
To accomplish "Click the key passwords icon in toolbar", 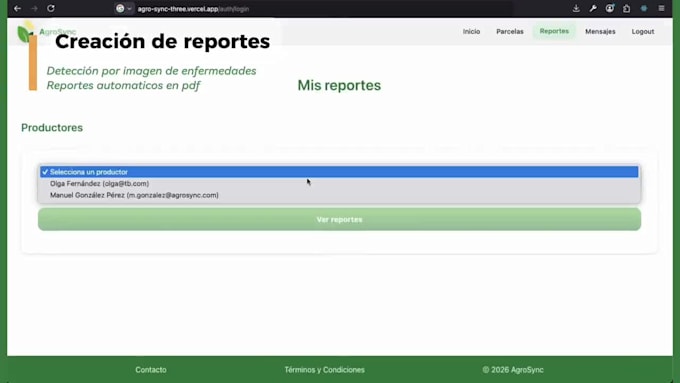I will coord(593,8).
